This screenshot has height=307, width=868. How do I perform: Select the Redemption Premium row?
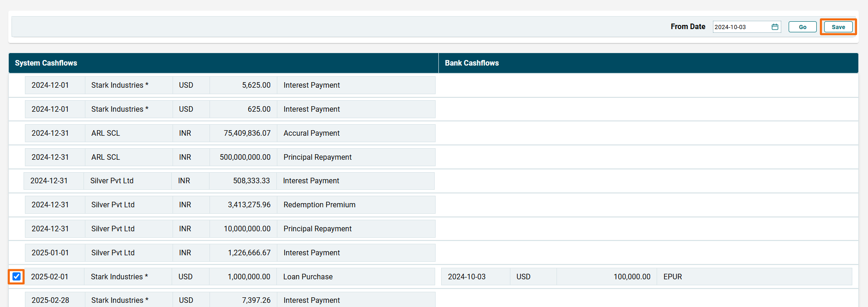(x=230, y=205)
